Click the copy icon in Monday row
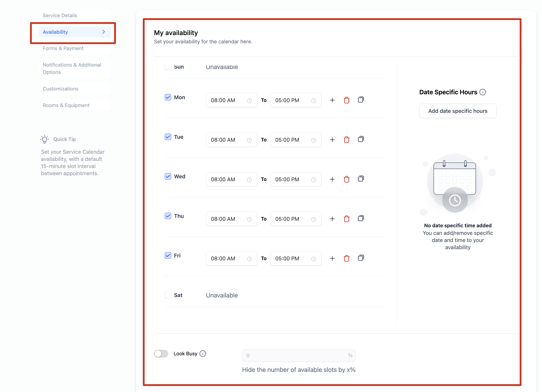Screen dimensions: 542x392 (361, 100)
